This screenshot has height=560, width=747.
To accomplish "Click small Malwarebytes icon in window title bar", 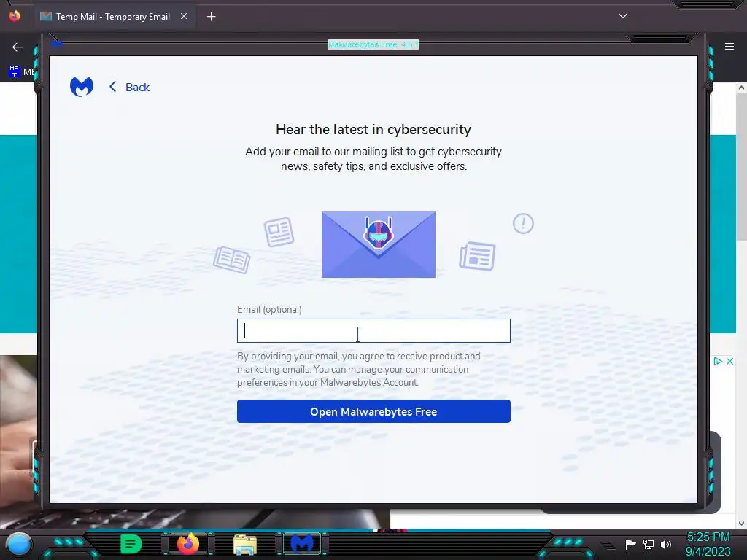I will click(57, 44).
